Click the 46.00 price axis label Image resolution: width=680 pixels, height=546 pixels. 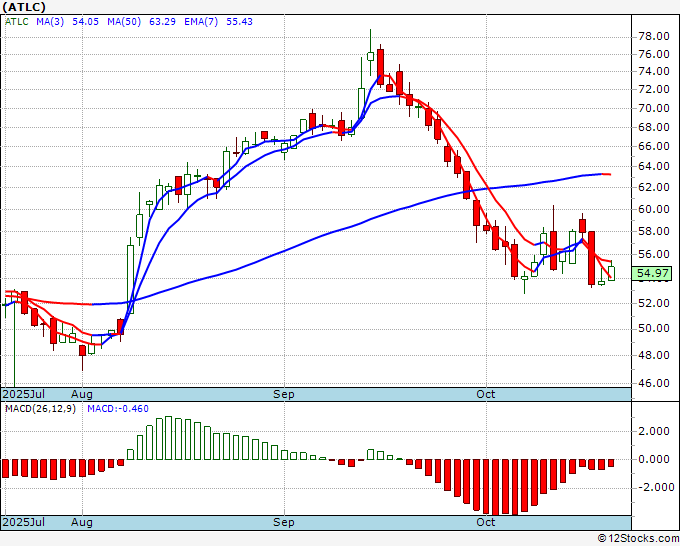pyautogui.click(x=654, y=383)
